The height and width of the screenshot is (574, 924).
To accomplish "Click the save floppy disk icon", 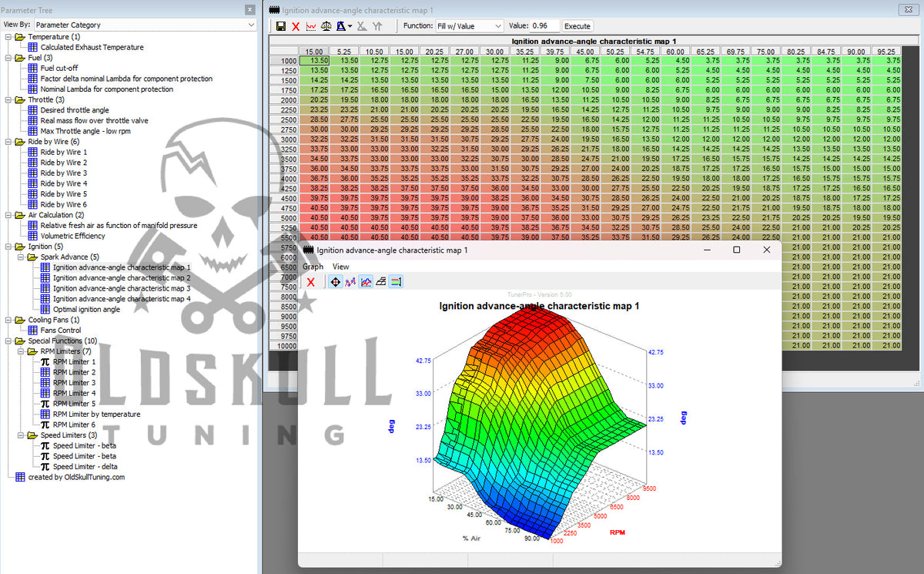I will click(x=281, y=26).
